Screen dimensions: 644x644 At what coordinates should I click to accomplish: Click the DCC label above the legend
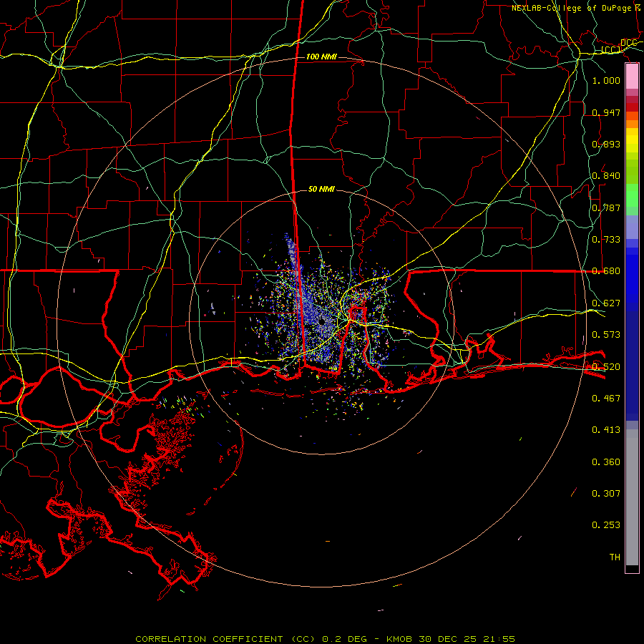pos(628,43)
